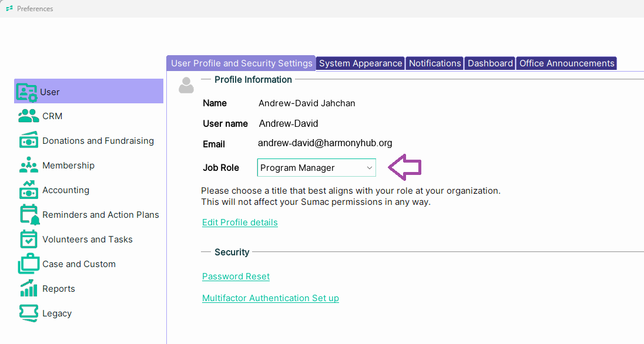The image size is (644, 344).
Task: Open the Office Announcements tab
Action: point(566,63)
